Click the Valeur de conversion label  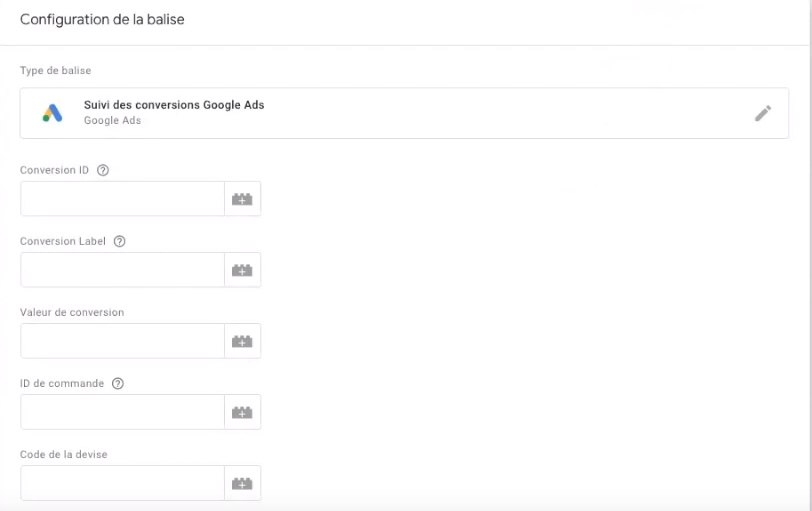point(72,312)
